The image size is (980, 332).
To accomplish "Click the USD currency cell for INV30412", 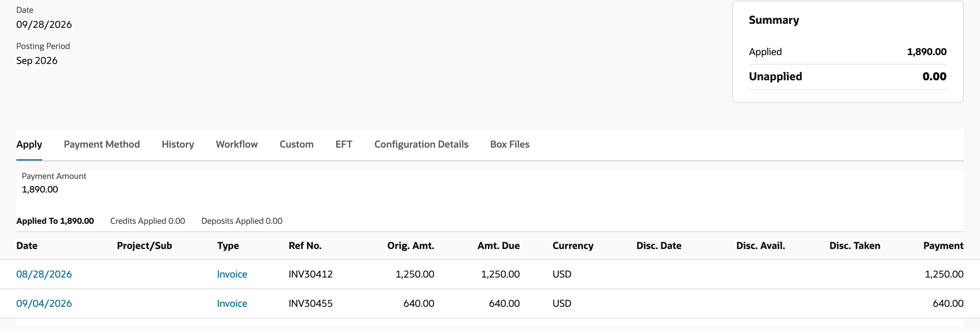I will (562, 274).
